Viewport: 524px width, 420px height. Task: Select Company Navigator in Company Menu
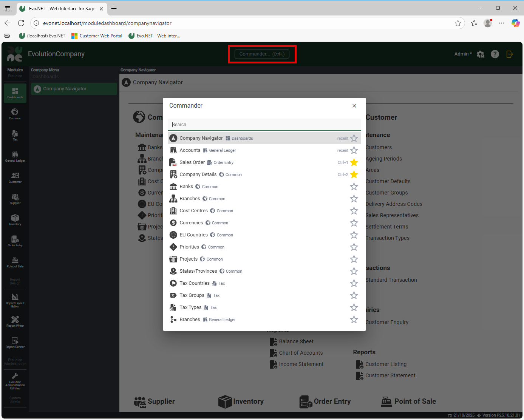point(65,89)
